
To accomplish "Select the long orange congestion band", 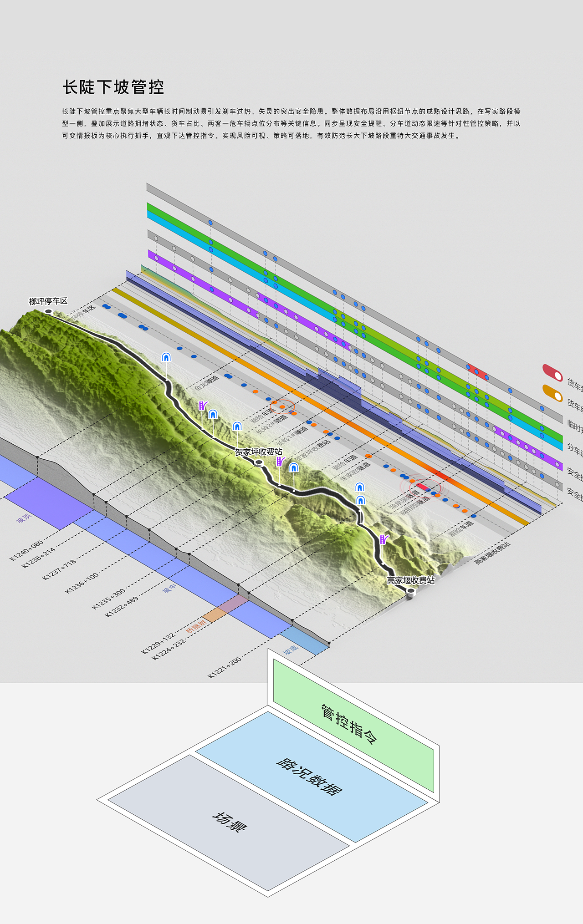I will point(320,406).
